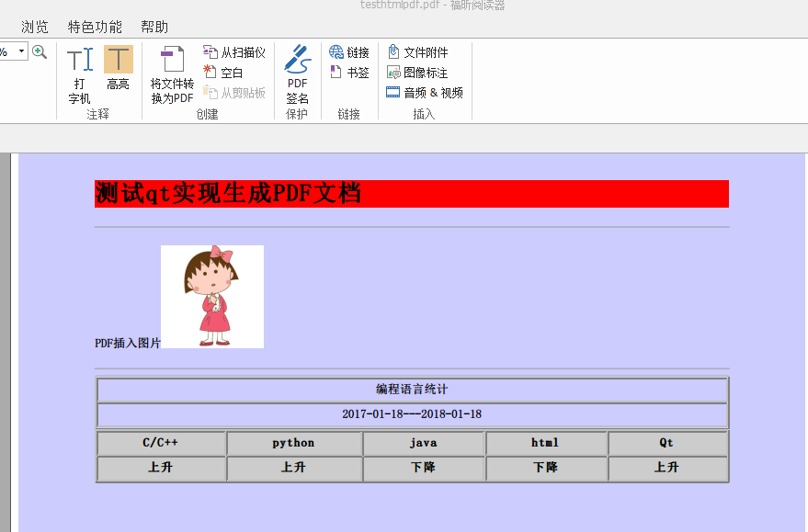Click the red 测试qt实现生成PDF文档 heading
The height and width of the screenshot is (532, 808).
(x=229, y=193)
